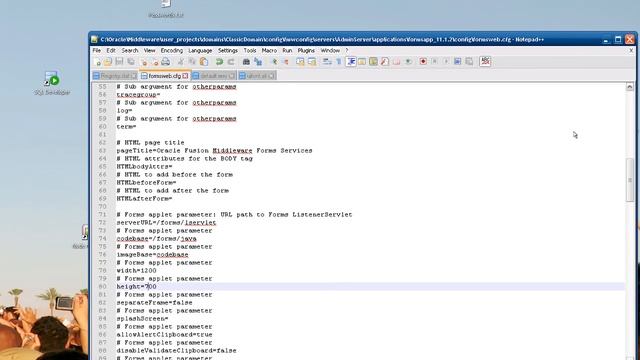
Task: Open the ? help menu
Action: tap(347, 51)
